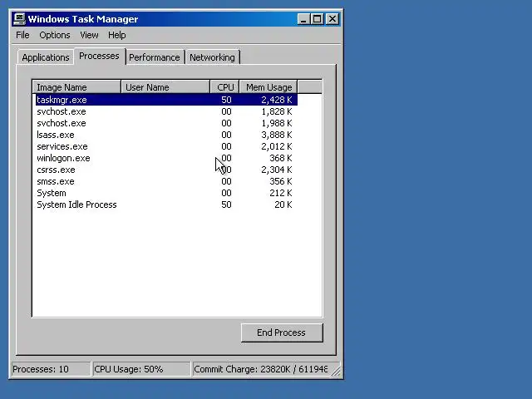Sort processes by CPU column header
The width and height of the screenshot is (532, 399).
point(224,86)
